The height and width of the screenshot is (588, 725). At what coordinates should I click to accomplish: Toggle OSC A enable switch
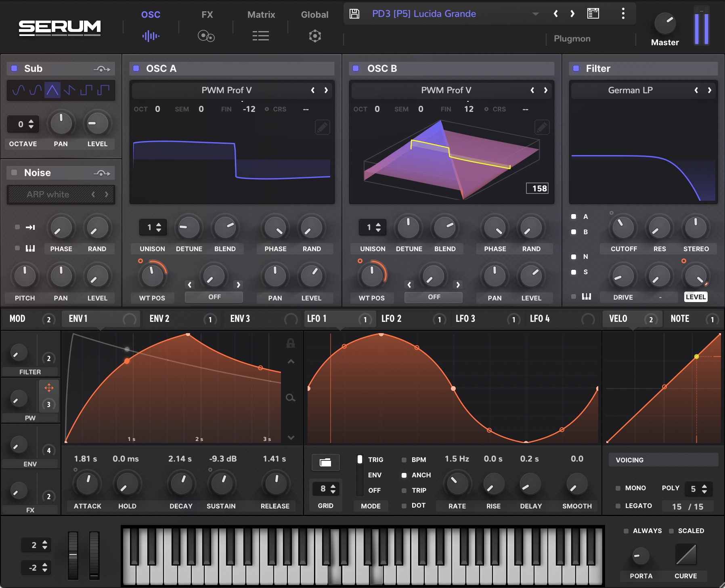click(136, 68)
